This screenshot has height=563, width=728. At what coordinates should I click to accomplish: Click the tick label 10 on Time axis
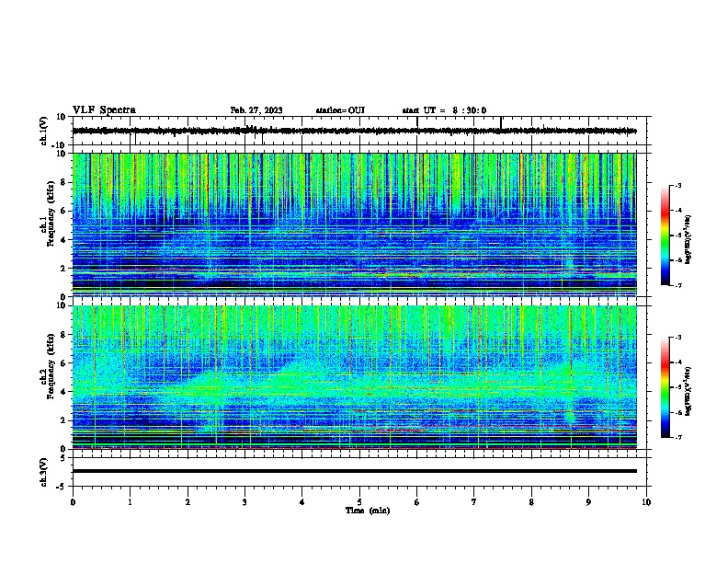646,502
